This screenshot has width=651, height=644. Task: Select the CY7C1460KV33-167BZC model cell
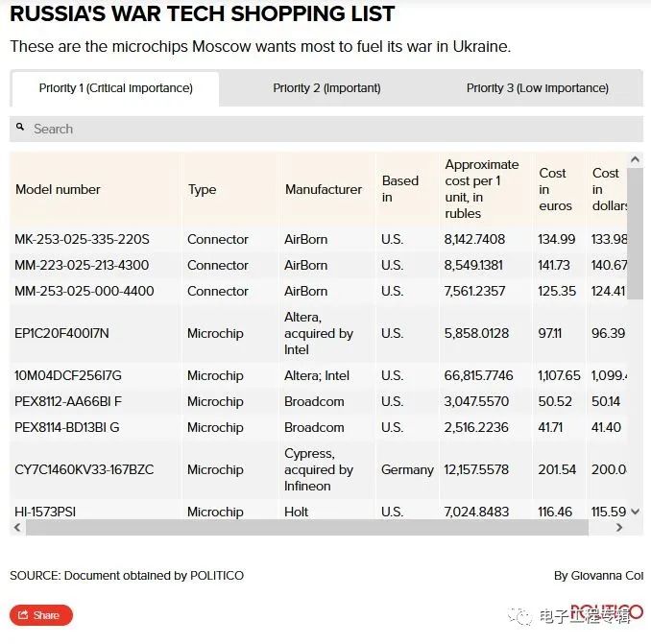[x=84, y=469]
